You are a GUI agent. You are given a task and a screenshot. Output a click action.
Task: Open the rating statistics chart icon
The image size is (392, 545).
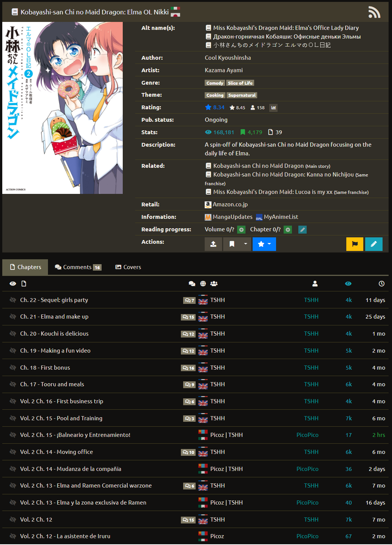click(x=273, y=108)
